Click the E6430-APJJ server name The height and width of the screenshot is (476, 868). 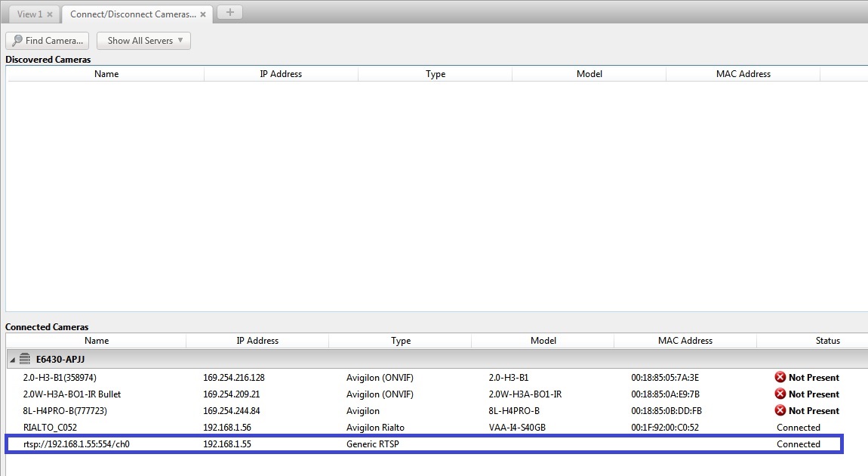60,359
